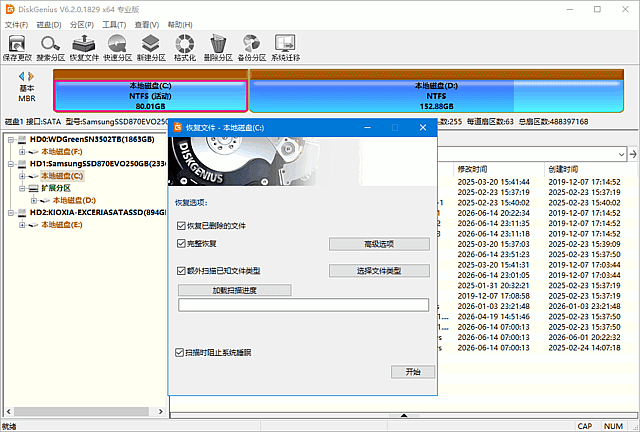Image resolution: width=640 pixels, height=432 pixels.
Task: Open the 帮助(H) menu
Action: pyautogui.click(x=180, y=25)
